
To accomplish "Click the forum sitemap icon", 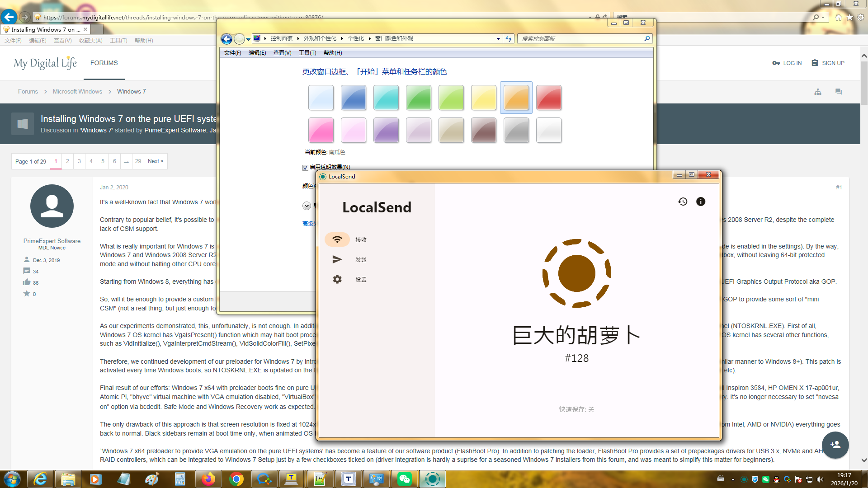I will [818, 92].
